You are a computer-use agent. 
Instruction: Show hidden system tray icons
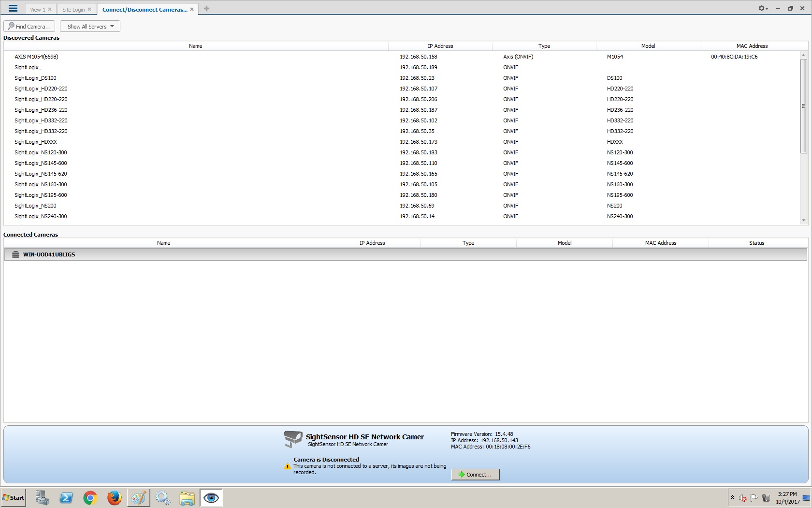click(x=732, y=497)
